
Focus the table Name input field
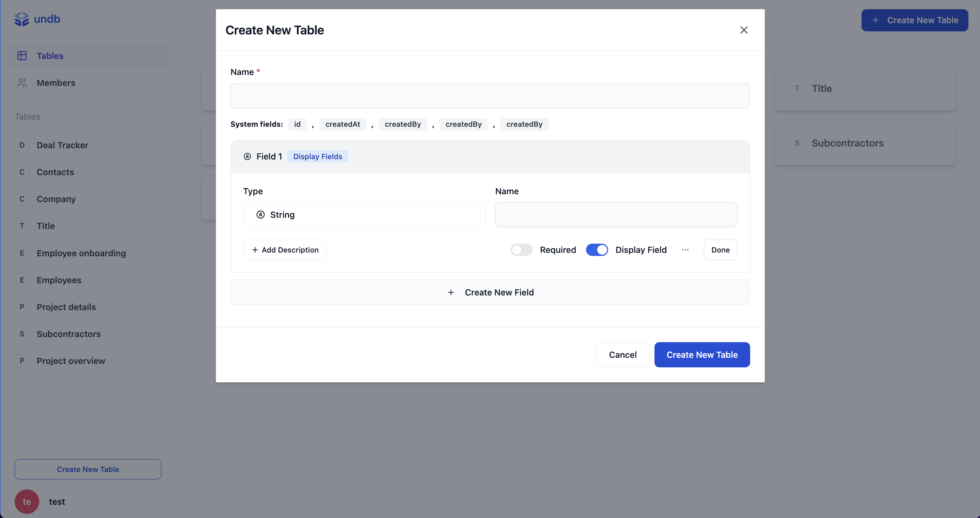(x=490, y=96)
